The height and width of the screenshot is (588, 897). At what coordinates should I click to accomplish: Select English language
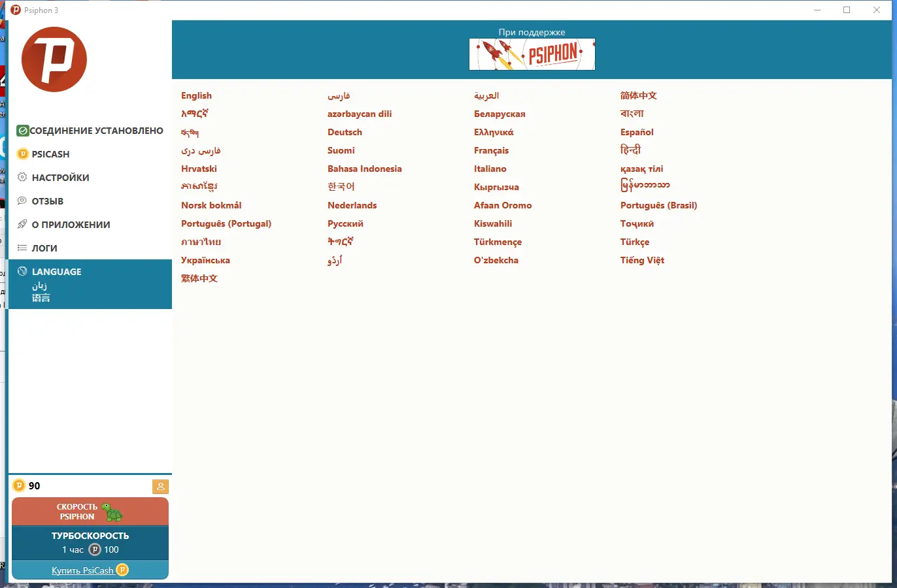pyautogui.click(x=196, y=95)
